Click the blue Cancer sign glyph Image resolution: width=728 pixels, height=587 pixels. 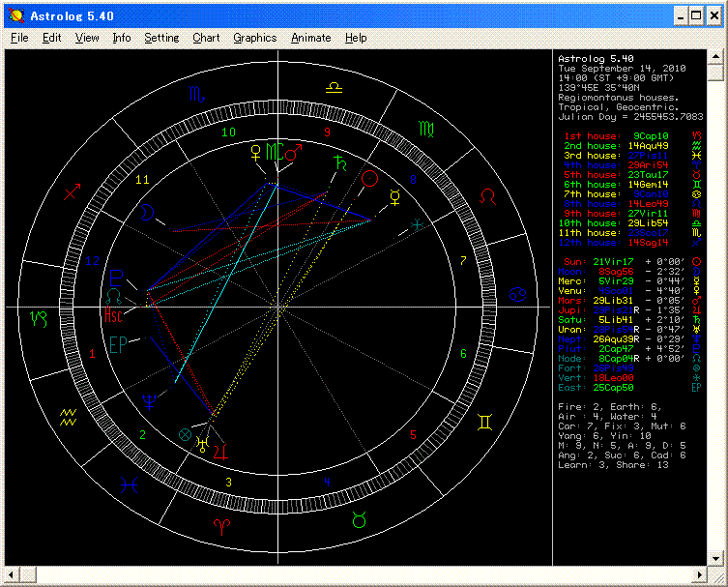pyautogui.click(x=519, y=293)
